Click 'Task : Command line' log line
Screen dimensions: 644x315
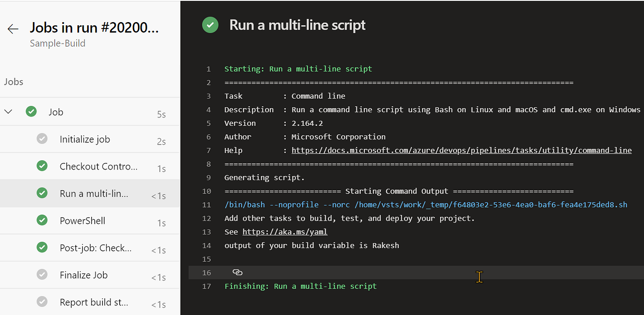pyautogui.click(x=285, y=96)
